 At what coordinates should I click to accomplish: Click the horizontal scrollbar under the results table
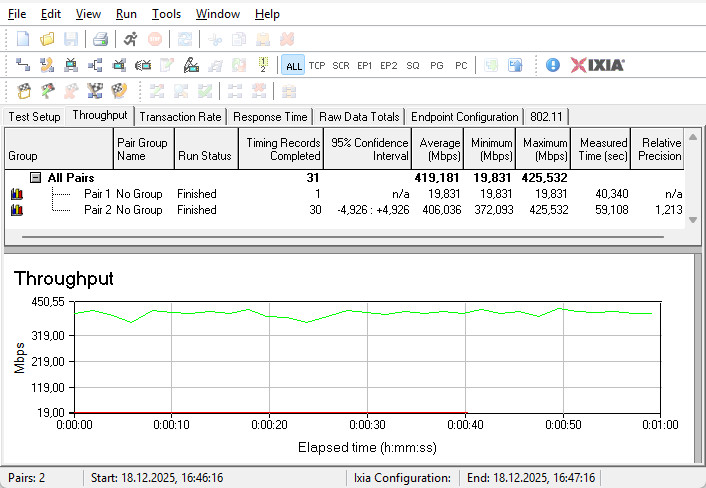(x=340, y=237)
